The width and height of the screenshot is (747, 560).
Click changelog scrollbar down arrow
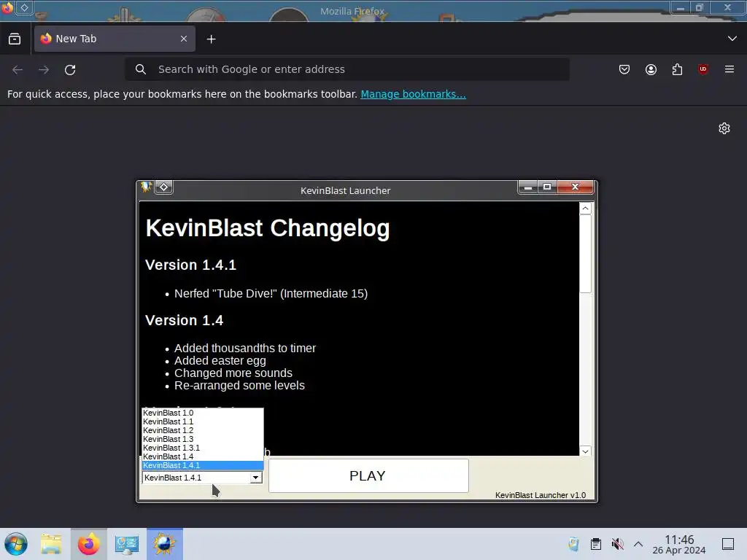tap(586, 451)
